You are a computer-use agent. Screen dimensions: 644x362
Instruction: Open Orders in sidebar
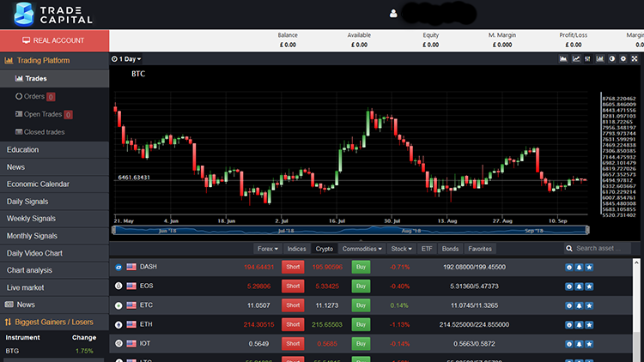[55, 96]
